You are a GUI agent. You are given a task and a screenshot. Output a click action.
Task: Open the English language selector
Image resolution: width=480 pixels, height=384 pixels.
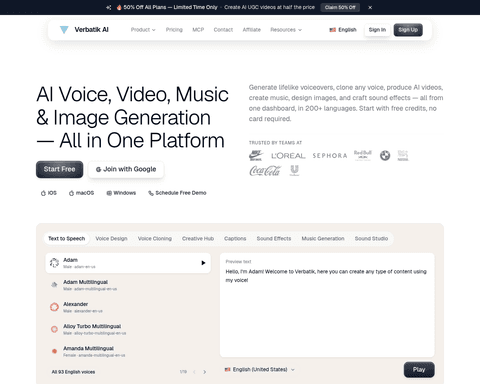point(343,30)
